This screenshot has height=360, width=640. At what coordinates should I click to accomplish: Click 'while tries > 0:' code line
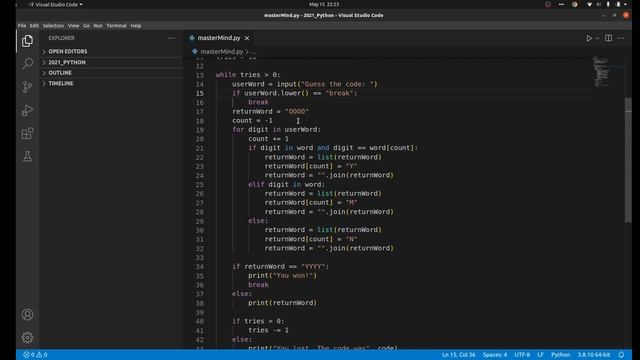pos(248,75)
